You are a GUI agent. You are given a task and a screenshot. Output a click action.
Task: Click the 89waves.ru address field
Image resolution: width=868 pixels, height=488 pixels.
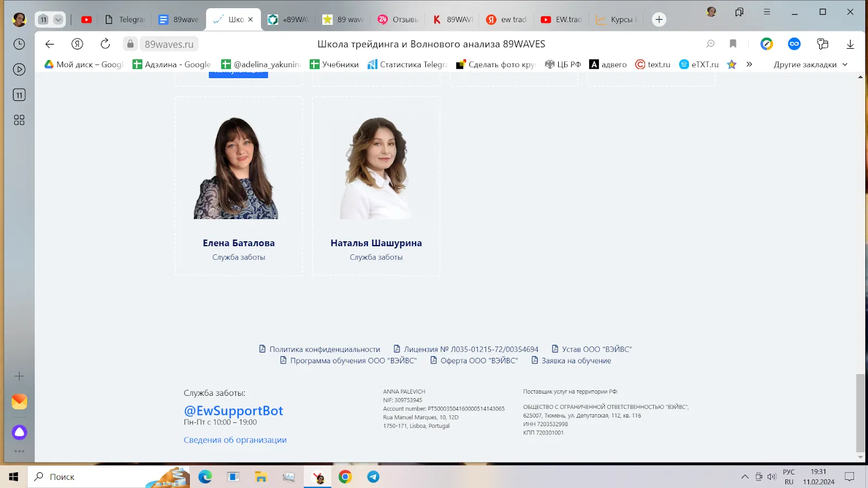(x=169, y=44)
